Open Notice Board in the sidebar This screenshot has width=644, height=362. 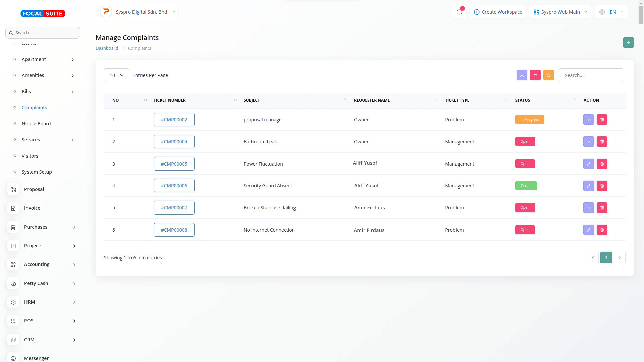point(36,124)
